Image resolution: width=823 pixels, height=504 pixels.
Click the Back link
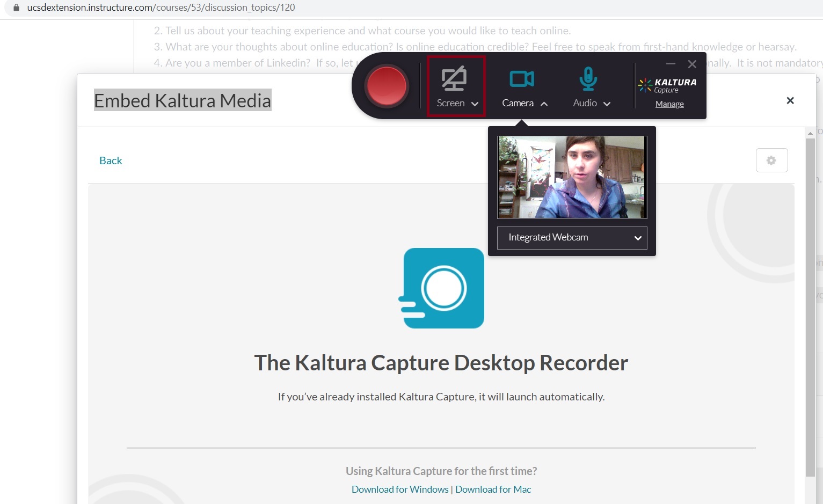pyautogui.click(x=110, y=160)
